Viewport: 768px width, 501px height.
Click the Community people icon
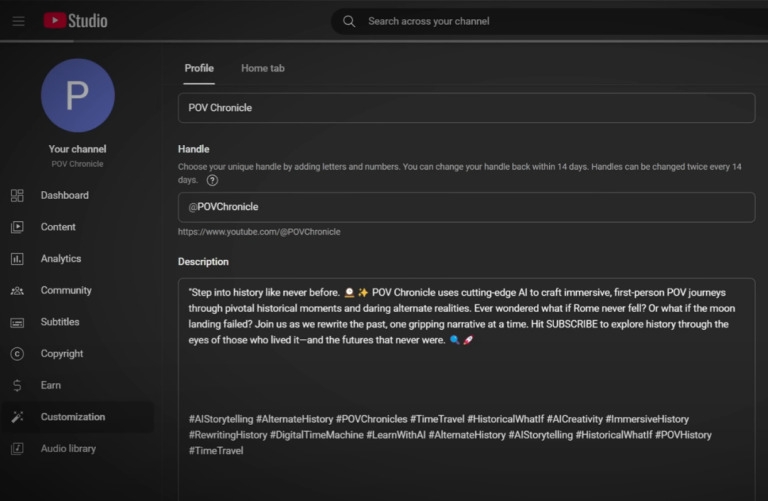[17, 291]
